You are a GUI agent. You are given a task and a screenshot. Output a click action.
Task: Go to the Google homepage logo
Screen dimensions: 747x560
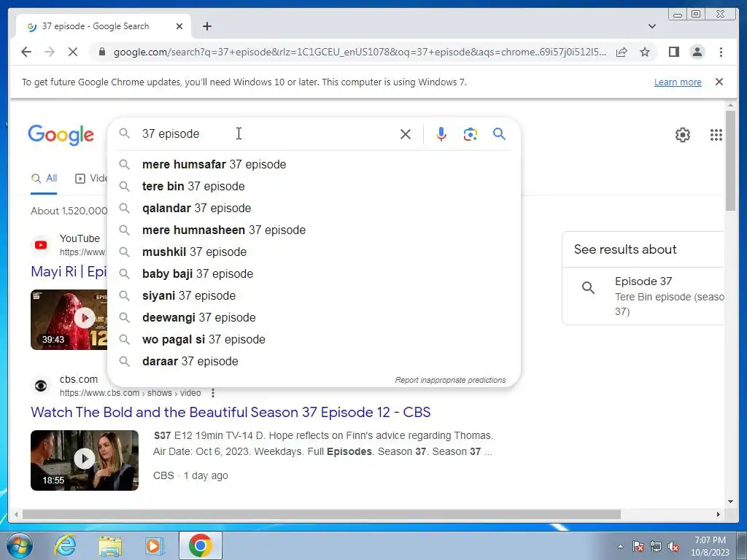[x=61, y=135]
